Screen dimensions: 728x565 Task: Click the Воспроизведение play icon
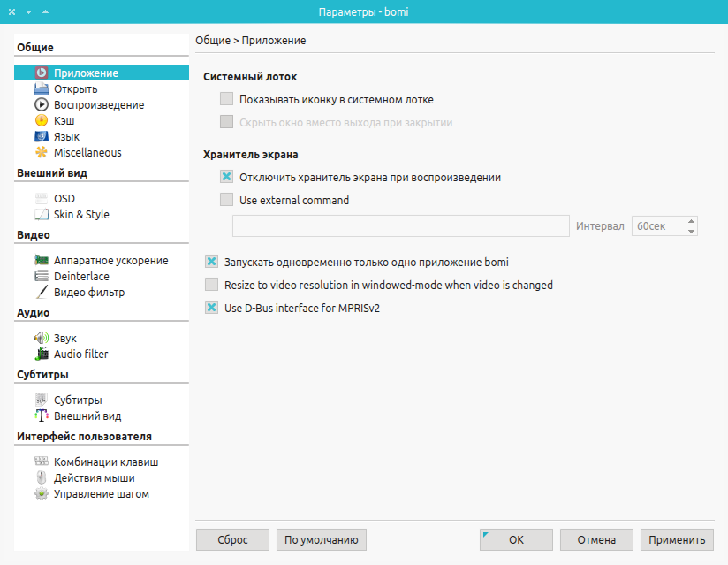tap(42, 104)
